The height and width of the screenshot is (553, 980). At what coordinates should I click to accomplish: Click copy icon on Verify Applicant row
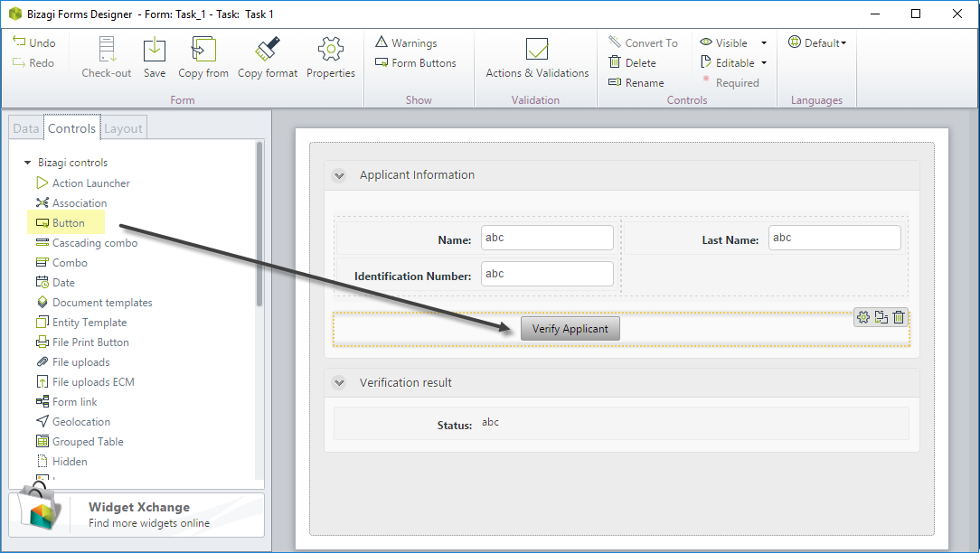tap(881, 317)
